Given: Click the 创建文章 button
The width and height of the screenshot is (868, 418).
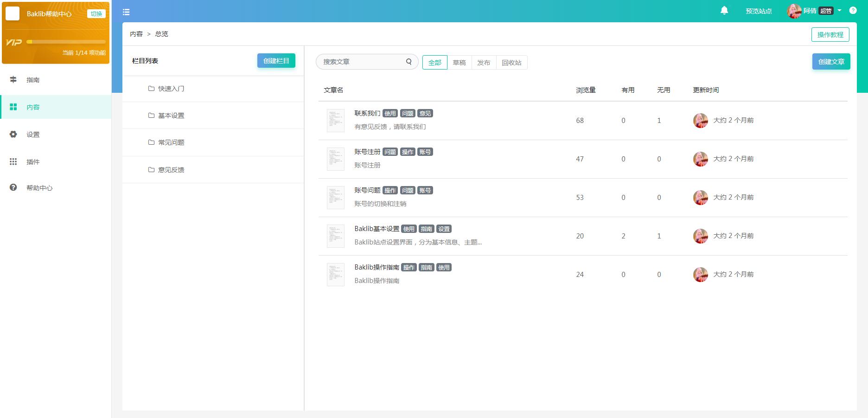Looking at the screenshot, I should click(x=831, y=62).
